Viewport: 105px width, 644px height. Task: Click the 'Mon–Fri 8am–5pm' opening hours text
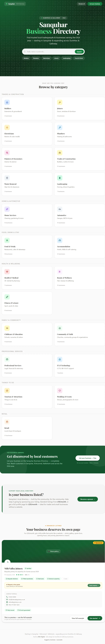pos(14,605)
